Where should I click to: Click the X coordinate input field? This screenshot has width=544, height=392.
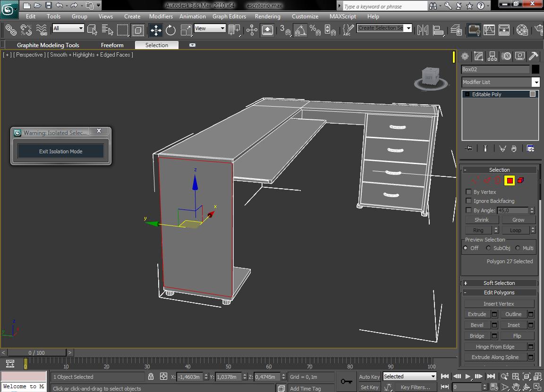[188, 377]
